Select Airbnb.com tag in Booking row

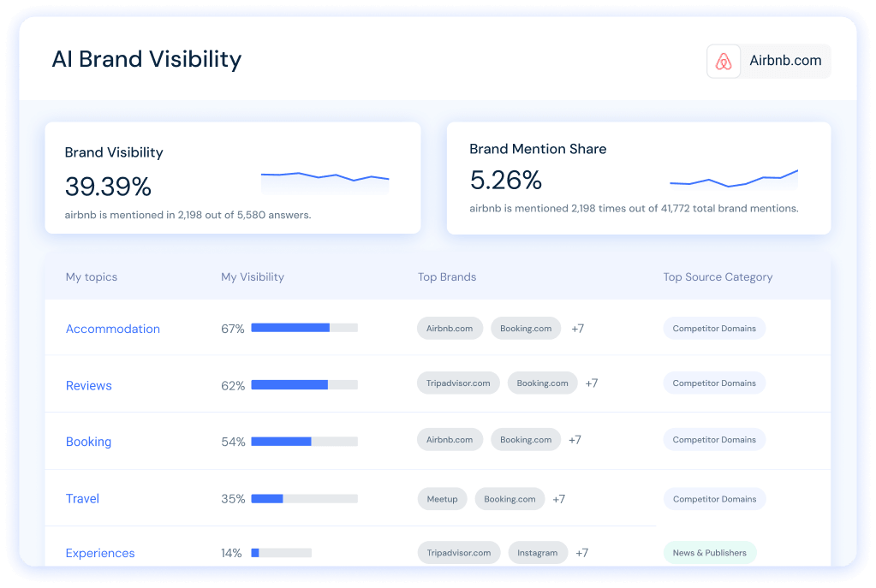pos(450,439)
